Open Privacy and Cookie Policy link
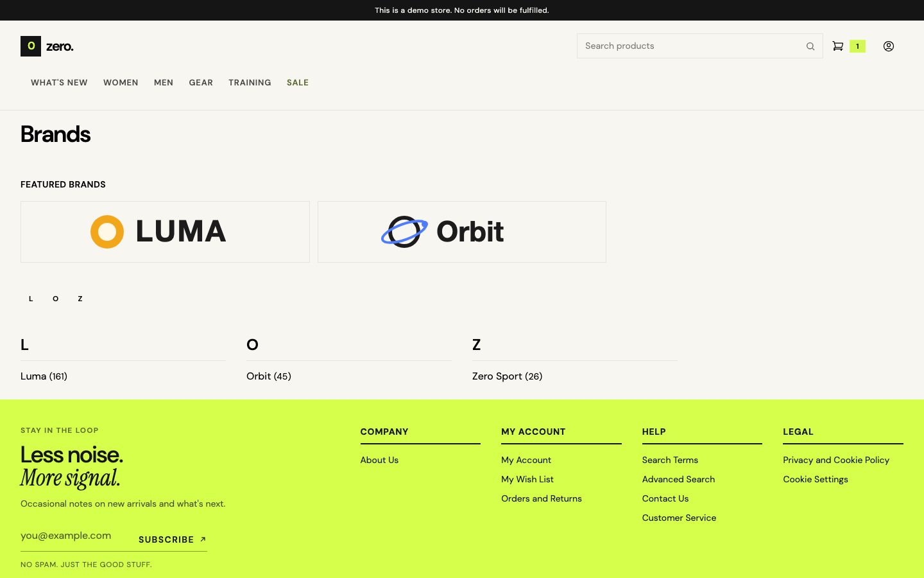924x578 pixels. click(836, 460)
